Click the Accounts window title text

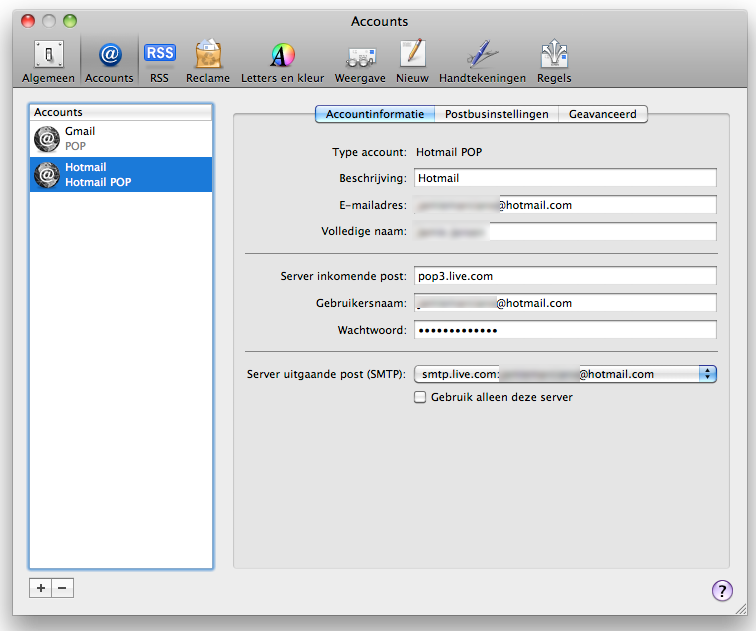pos(379,22)
